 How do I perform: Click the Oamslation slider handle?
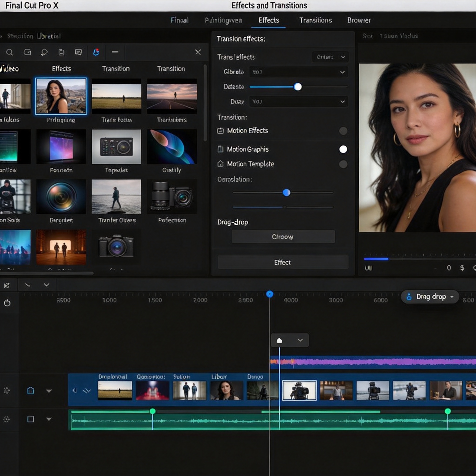click(286, 193)
